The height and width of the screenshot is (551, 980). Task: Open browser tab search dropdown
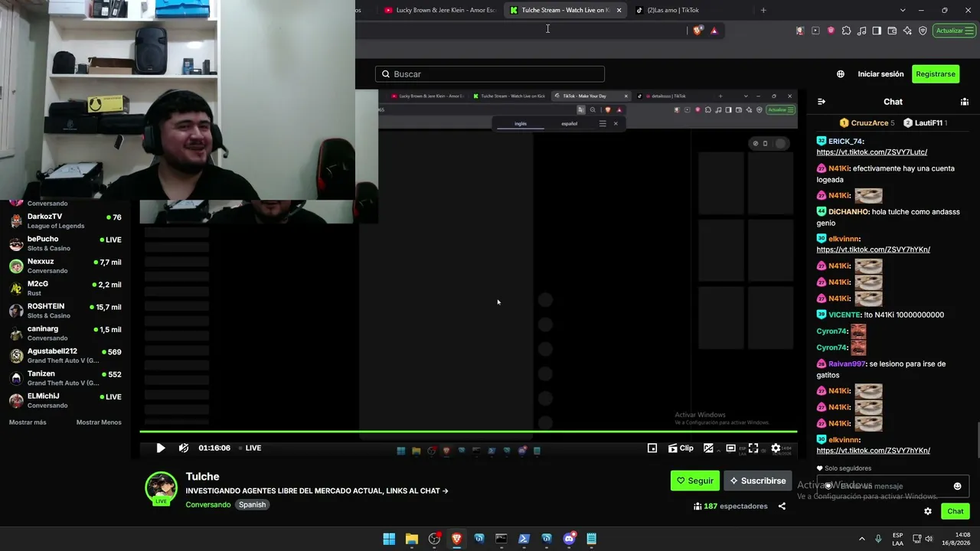[903, 10]
